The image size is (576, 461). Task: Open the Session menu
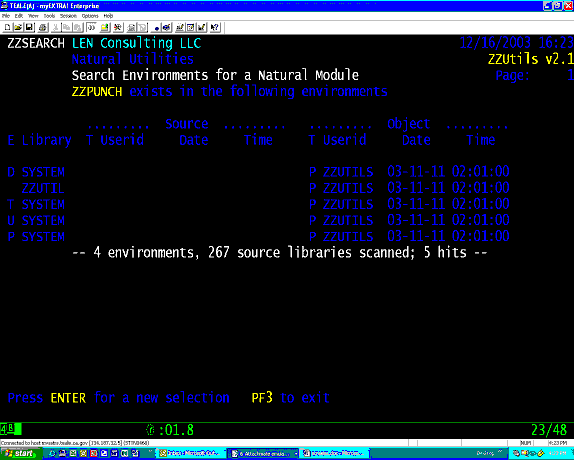point(68,16)
